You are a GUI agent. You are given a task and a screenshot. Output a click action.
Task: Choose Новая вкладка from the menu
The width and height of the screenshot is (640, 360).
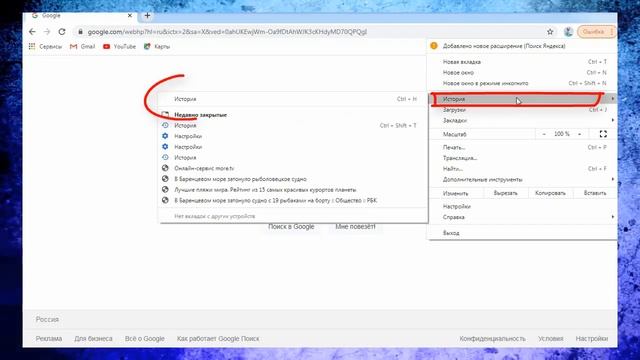pos(522,62)
